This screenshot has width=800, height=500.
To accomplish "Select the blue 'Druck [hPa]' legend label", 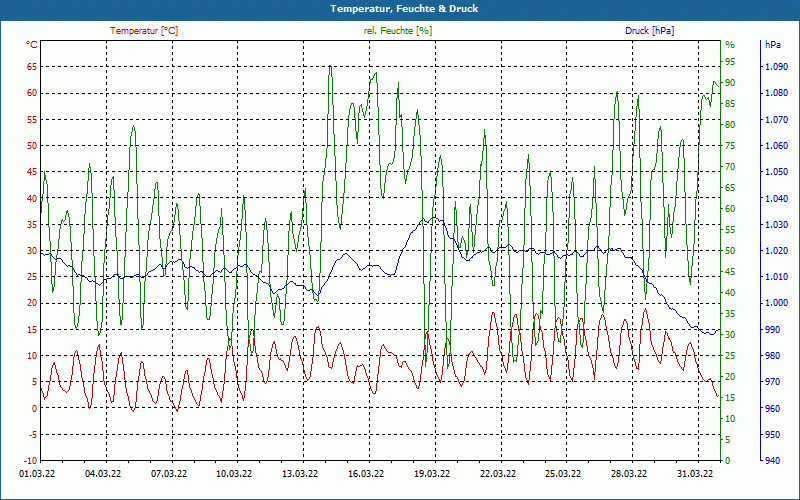I will (649, 31).
